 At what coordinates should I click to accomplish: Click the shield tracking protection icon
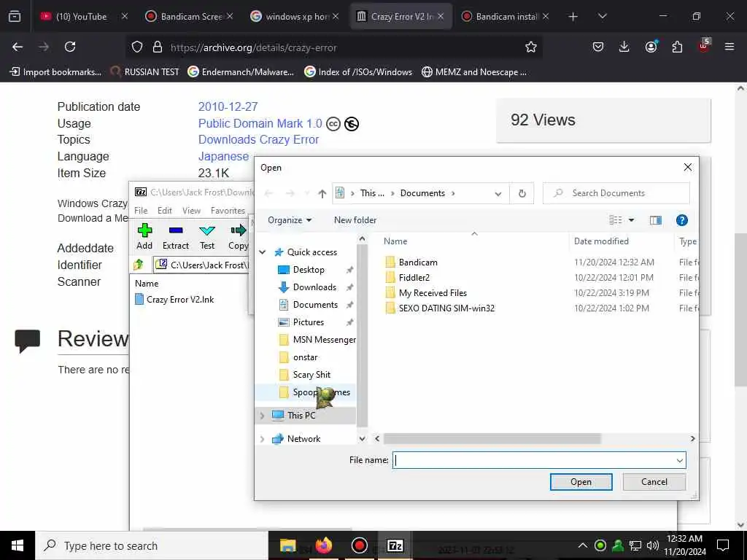(137, 47)
